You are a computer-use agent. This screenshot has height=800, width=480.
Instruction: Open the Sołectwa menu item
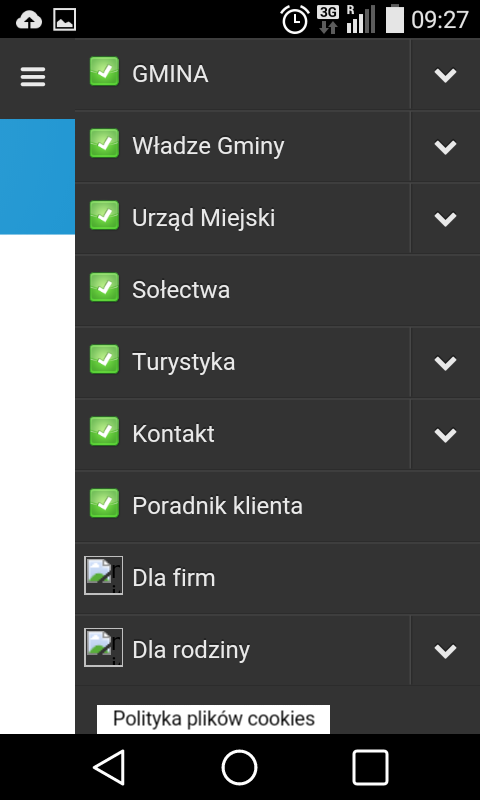pyautogui.click(x=277, y=290)
